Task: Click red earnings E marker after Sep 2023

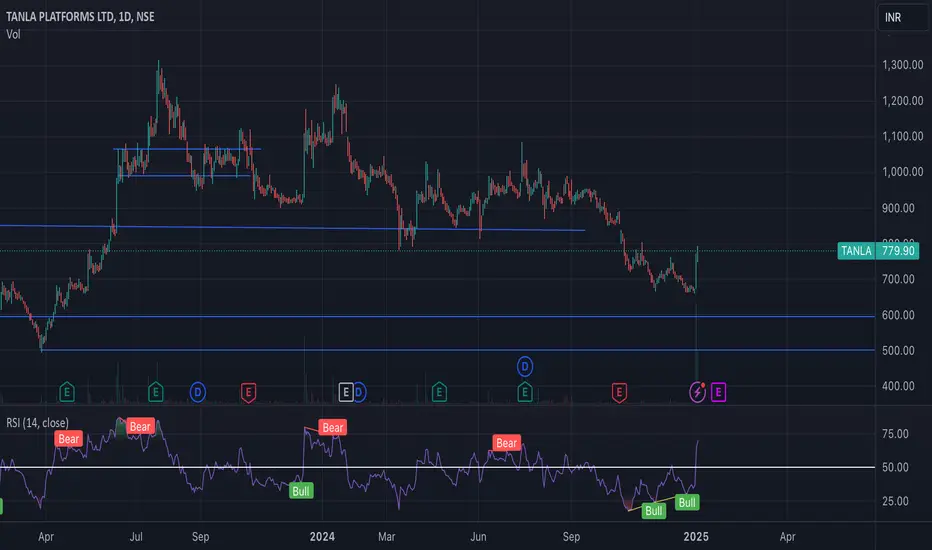Action: (248, 392)
